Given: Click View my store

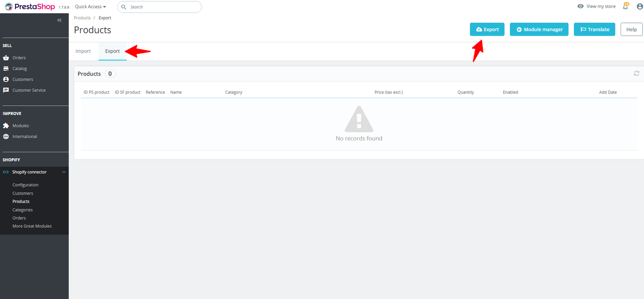Looking at the screenshot, I should click(601, 6).
